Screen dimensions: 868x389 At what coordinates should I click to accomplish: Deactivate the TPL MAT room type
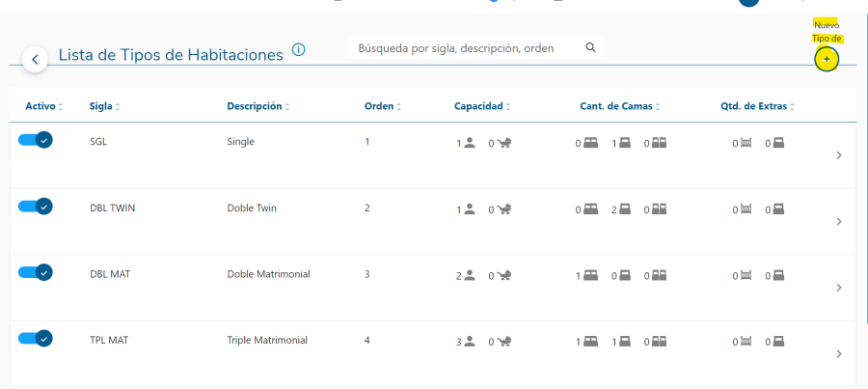click(x=36, y=338)
